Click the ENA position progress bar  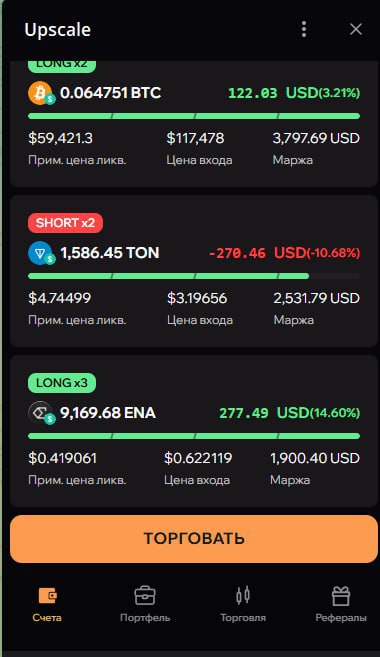pos(194,436)
